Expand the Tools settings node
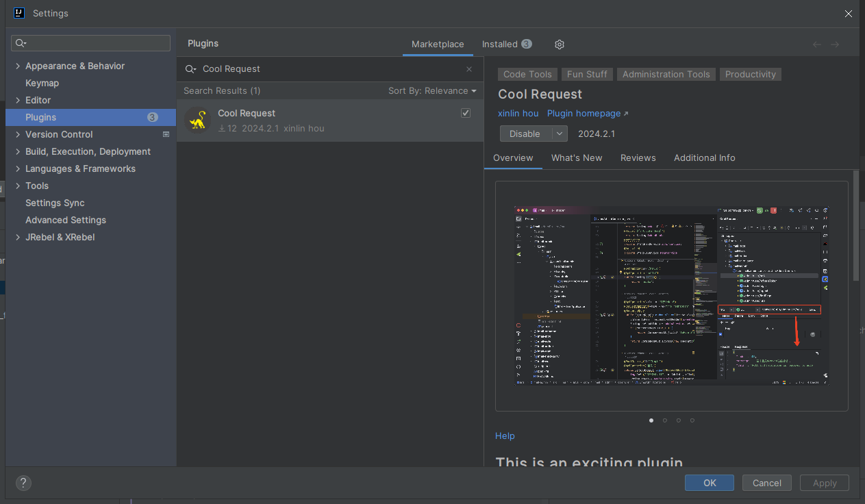Image resolution: width=865 pixels, height=504 pixels. (x=18, y=186)
